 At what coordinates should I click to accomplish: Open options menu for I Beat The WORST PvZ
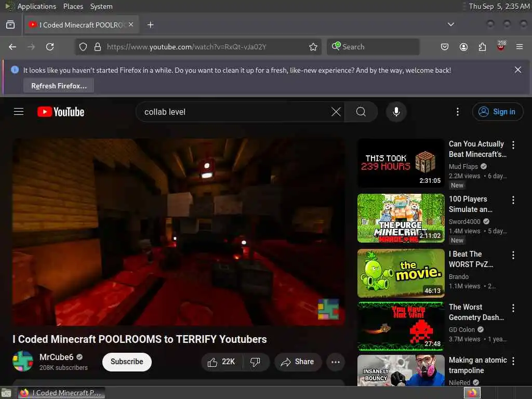[513, 255]
